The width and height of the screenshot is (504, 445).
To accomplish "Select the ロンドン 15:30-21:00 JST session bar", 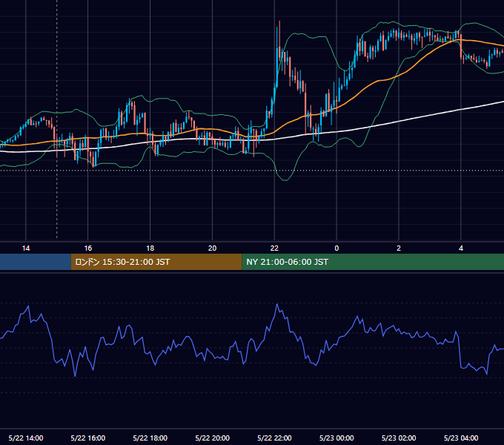I will (x=156, y=262).
